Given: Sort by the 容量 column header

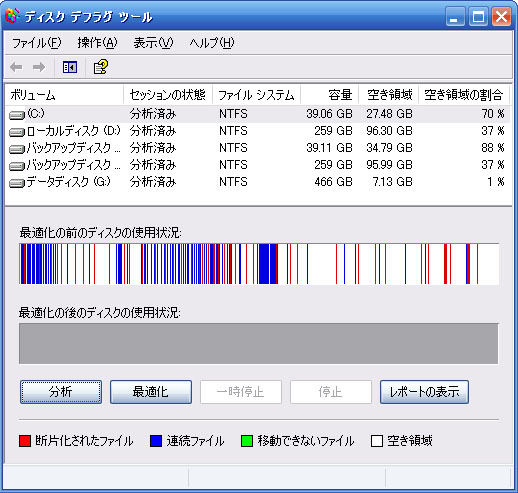Looking at the screenshot, I should pyautogui.click(x=329, y=95).
